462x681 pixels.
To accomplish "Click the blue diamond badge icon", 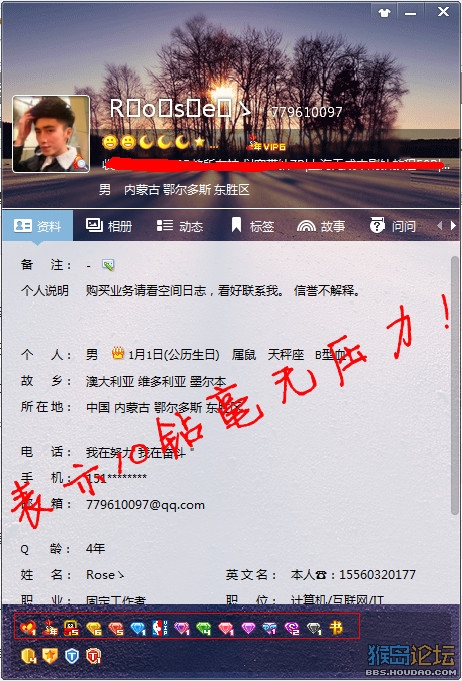I will [x=138, y=628].
